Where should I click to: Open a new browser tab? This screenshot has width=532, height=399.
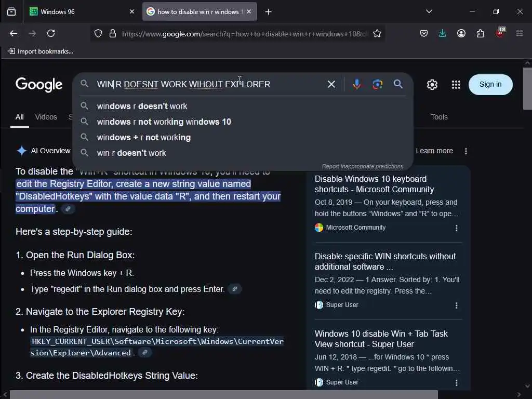(x=269, y=12)
